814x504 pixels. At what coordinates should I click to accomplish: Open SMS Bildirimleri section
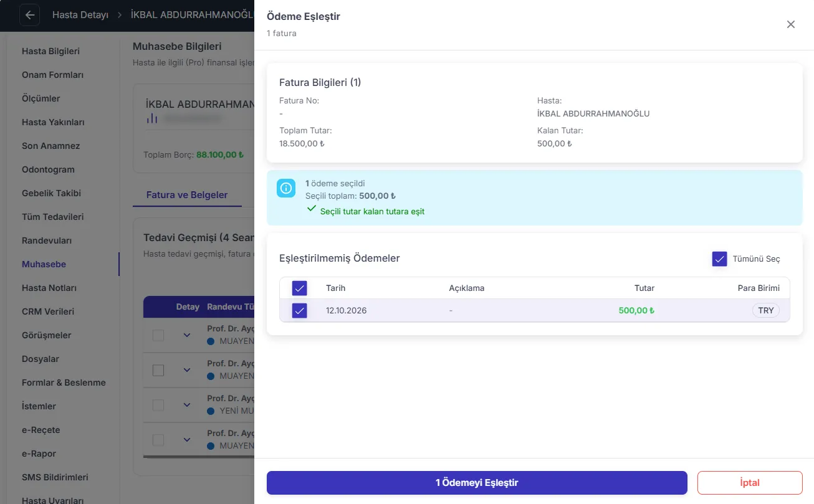[55, 477]
